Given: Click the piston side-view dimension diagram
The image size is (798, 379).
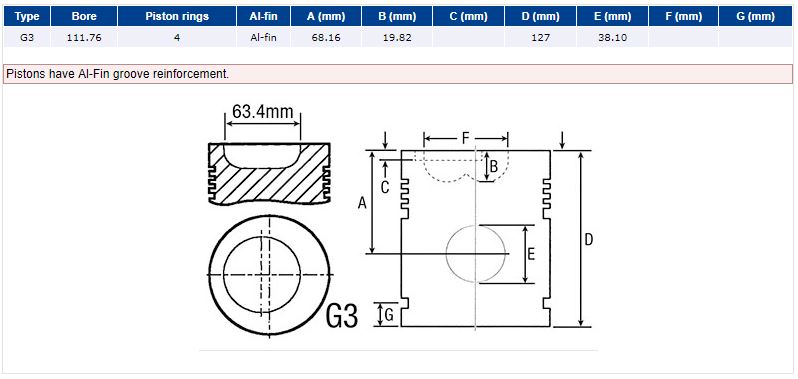Looking at the screenshot, I should (x=479, y=231).
